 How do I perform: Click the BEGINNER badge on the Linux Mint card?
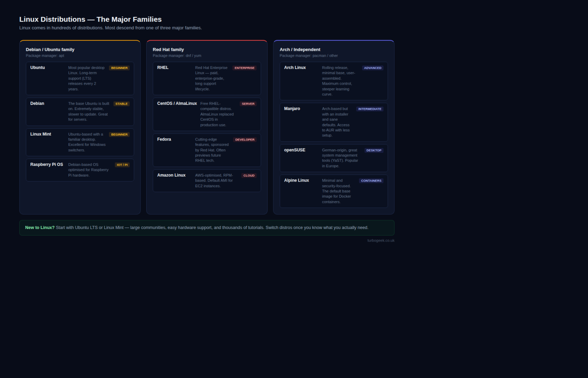click(x=119, y=134)
